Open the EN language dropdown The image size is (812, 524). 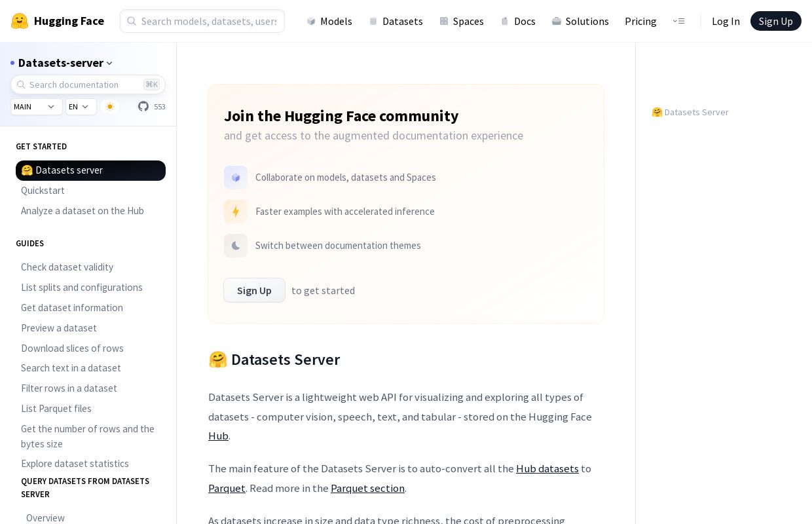(81, 107)
